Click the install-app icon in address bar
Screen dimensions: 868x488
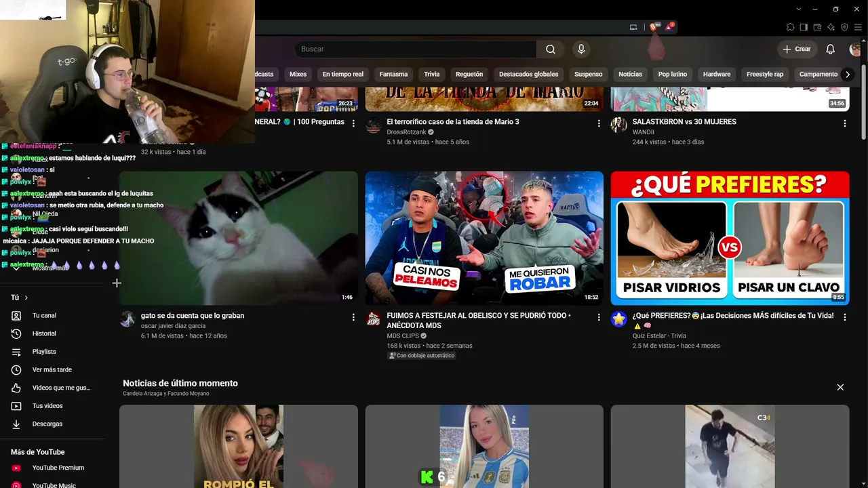[x=633, y=27]
